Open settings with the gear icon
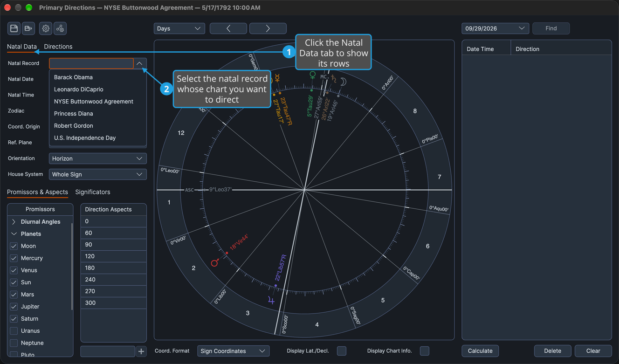This screenshot has height=364, width=619. [46, 28]
